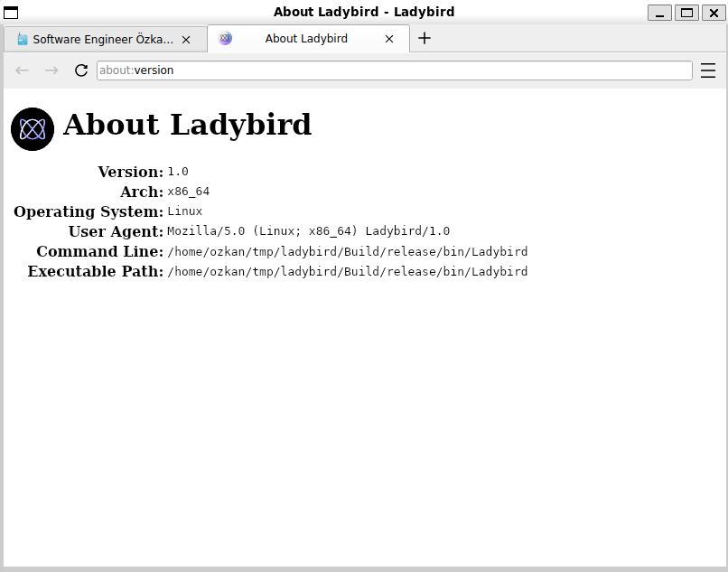Close the Ladybird window
This screenshot has width=728, height=572.
[x=714, y=13]
